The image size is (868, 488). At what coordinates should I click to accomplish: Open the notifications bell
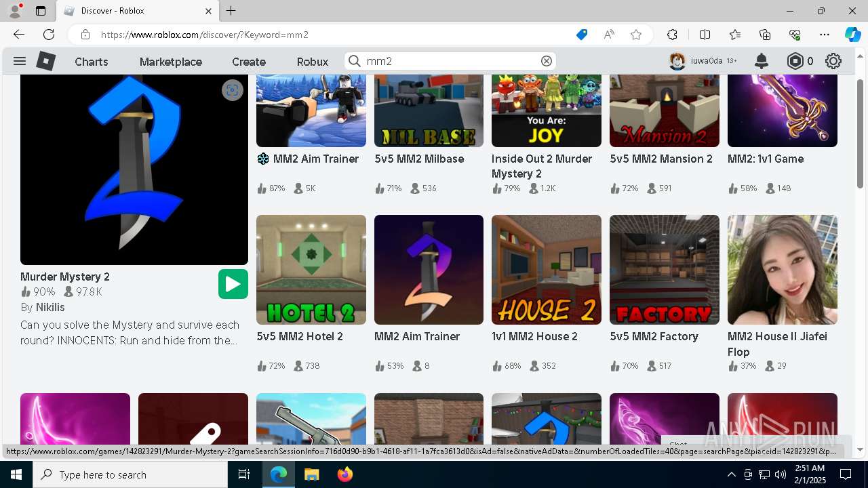click(762, 61)
